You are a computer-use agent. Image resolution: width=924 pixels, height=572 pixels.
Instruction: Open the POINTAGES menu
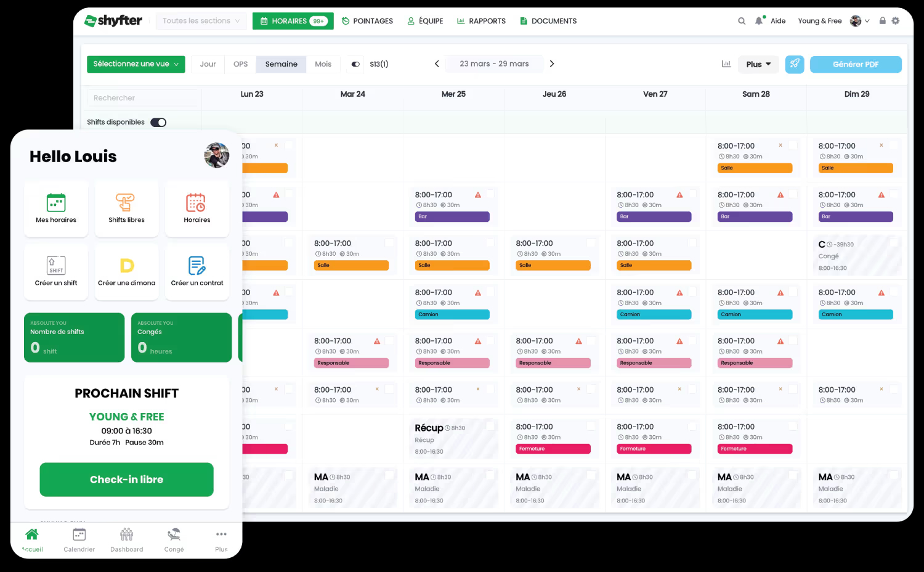point(367,21)
